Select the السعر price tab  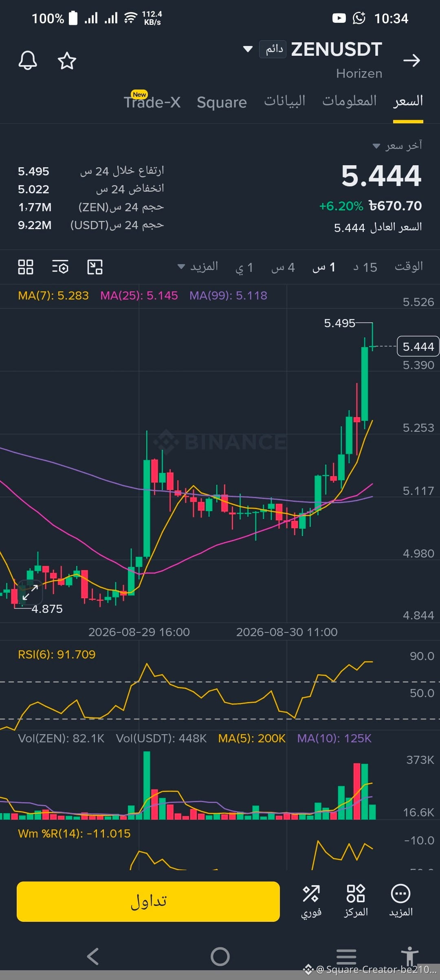click(408, 101)
